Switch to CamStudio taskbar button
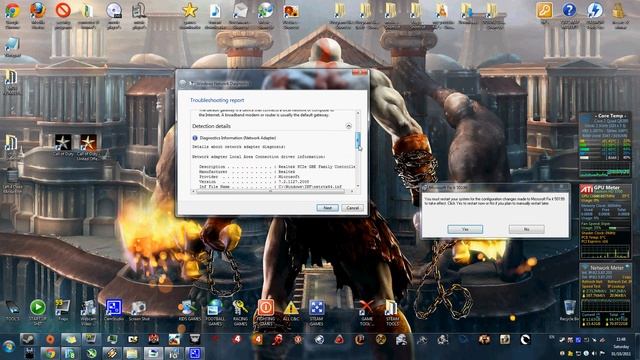640x360 pixels. pyautogui.click(x=195, y=353)
